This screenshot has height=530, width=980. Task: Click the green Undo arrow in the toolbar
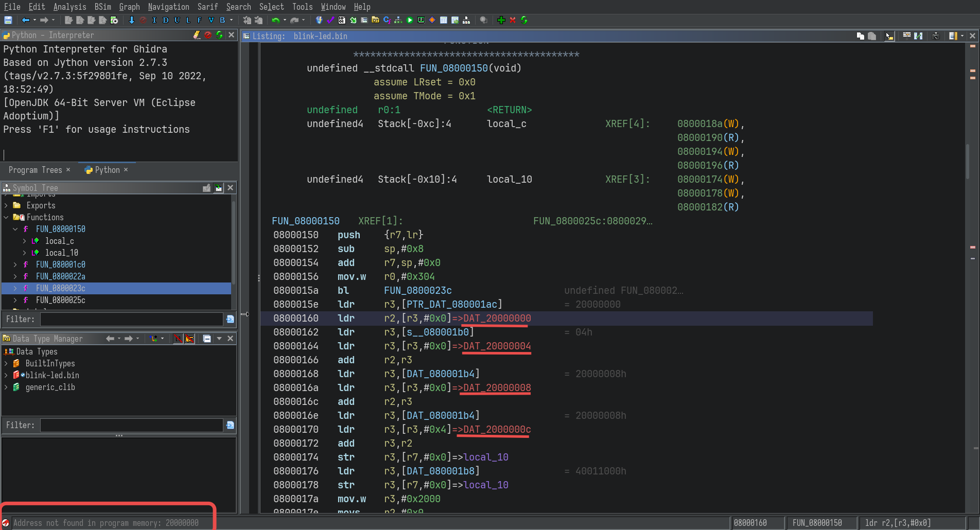point(275,20)
